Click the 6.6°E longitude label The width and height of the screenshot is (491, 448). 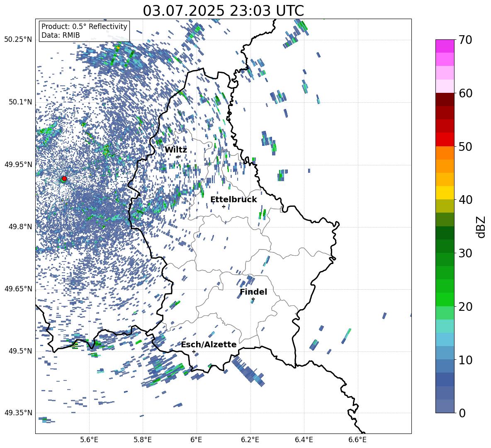(x=357, y=440)
